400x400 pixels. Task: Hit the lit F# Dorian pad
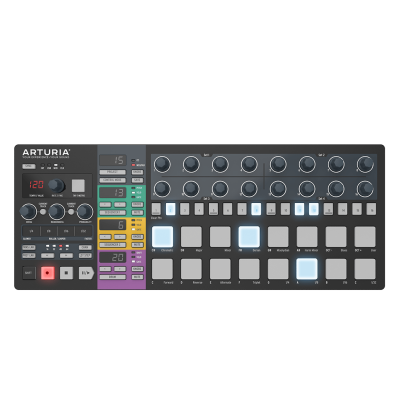click(x=249, y=236)
